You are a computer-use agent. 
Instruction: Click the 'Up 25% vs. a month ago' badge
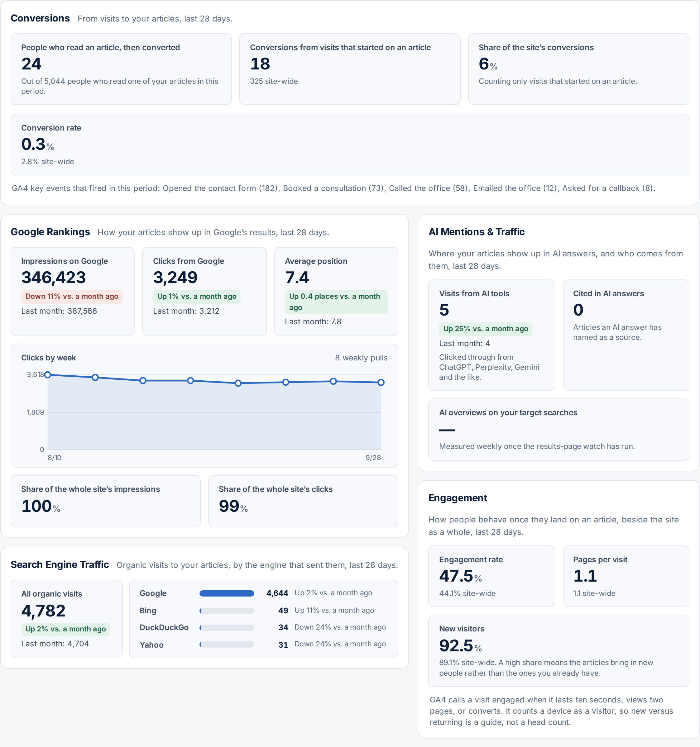click(485, 329)
